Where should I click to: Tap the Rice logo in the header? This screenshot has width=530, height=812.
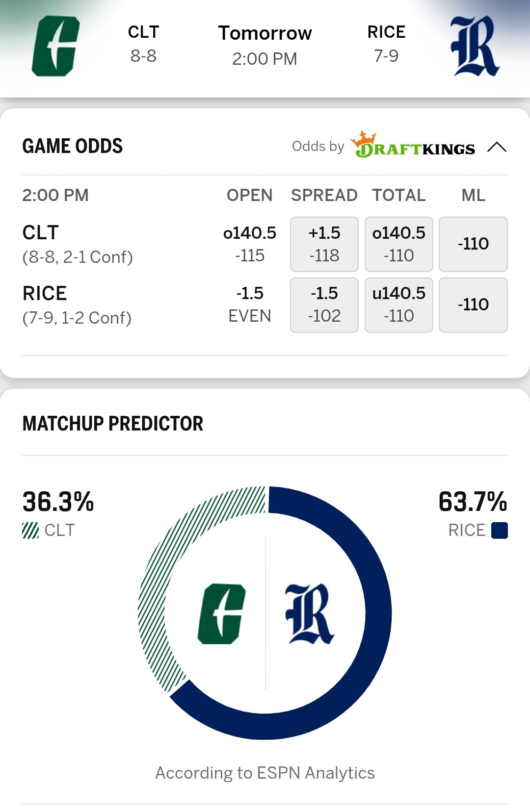475,46
